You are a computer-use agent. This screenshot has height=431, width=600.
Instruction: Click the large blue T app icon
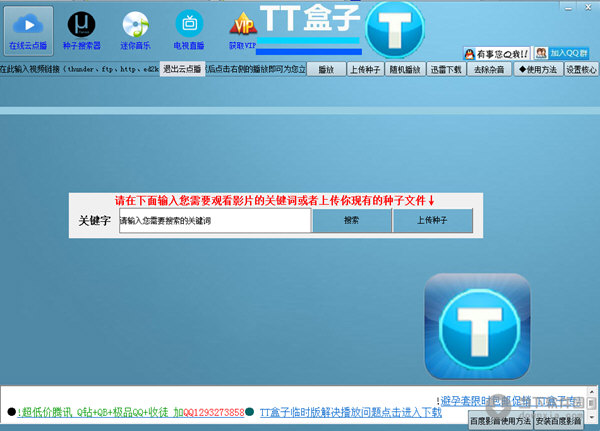click(x=476, y=326)
